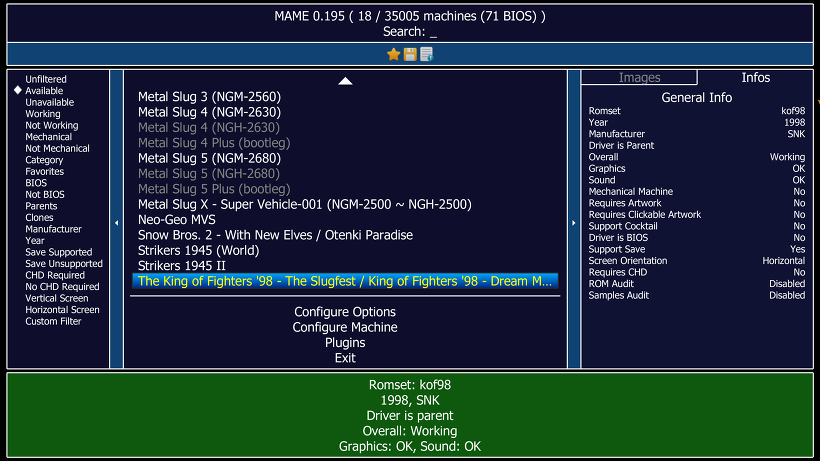Select Strikers 1945 II

181,266
